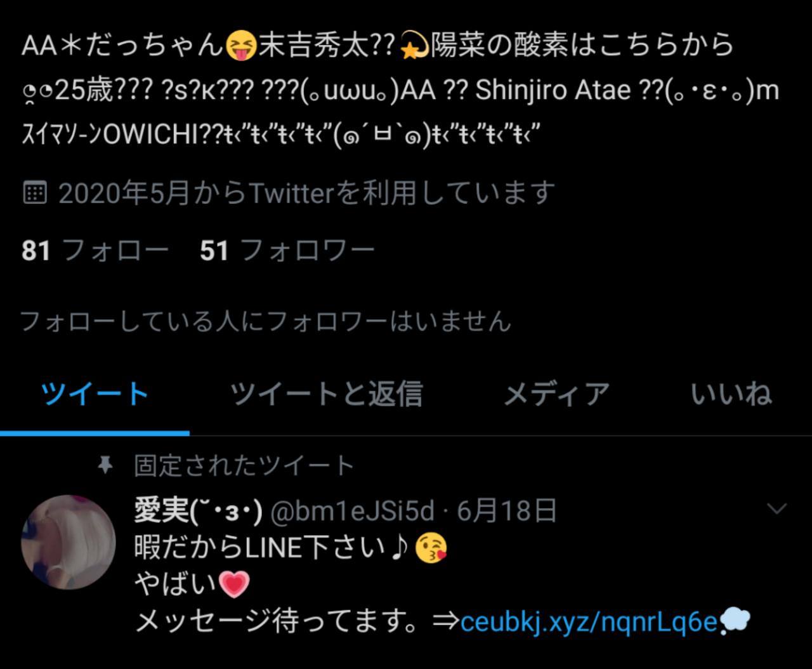Click the thought cloud emoji after link
The height and width of the screenshot is (669, 812).
[x=735, y=620]
